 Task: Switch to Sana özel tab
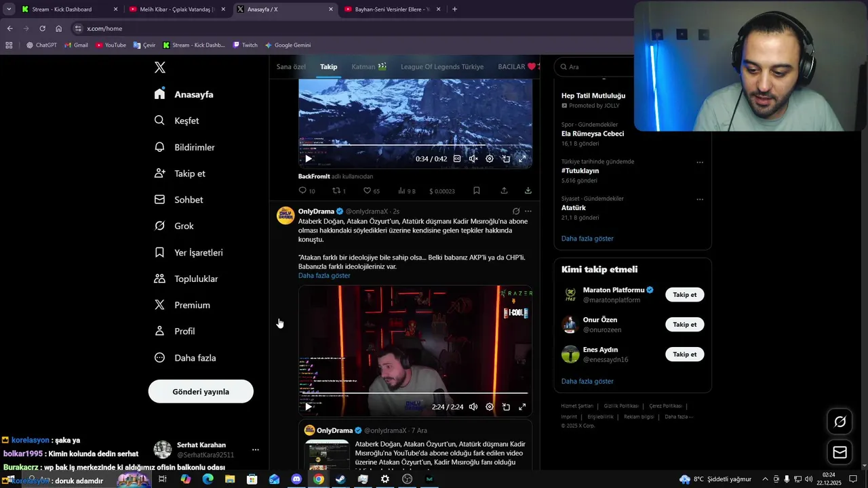[291, 66]
